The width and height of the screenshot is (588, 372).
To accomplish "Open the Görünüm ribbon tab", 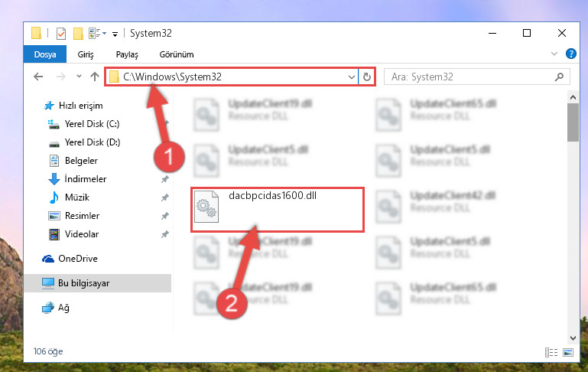I will 177,54.
